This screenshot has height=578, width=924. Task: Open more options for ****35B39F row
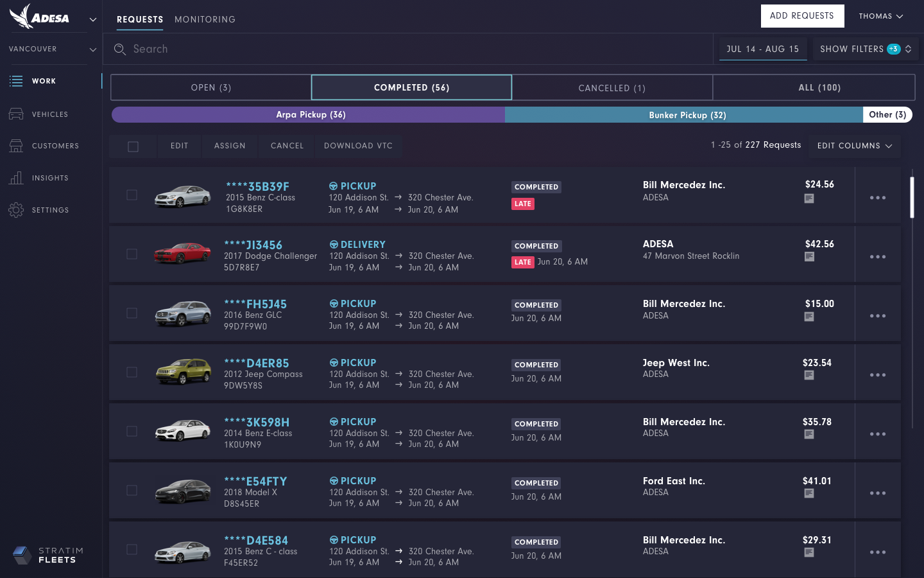coord(878,198)
